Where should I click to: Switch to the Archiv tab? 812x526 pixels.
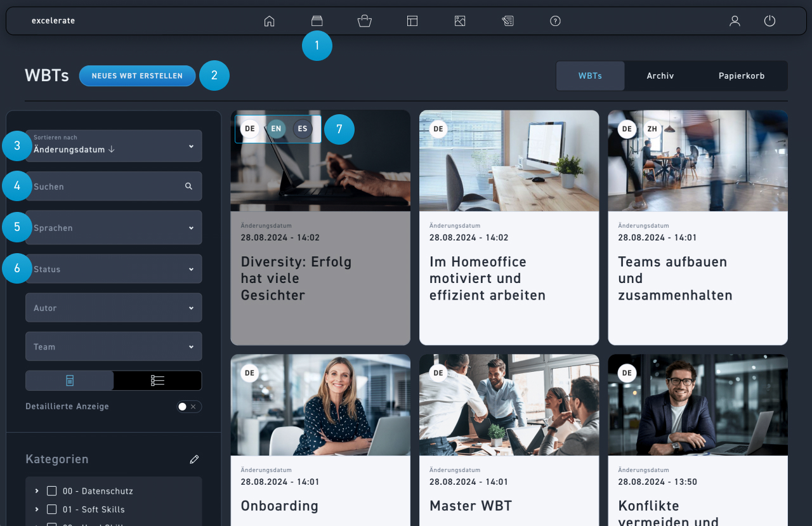pyautogui.click(x=660, y=76)
